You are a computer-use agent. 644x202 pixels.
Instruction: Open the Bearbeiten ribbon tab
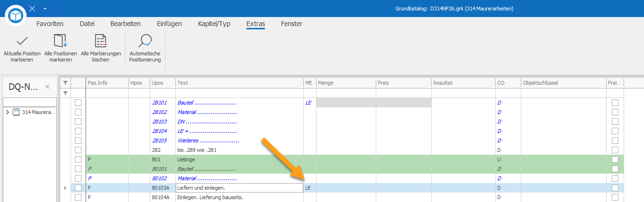click(x=125, y=24)
